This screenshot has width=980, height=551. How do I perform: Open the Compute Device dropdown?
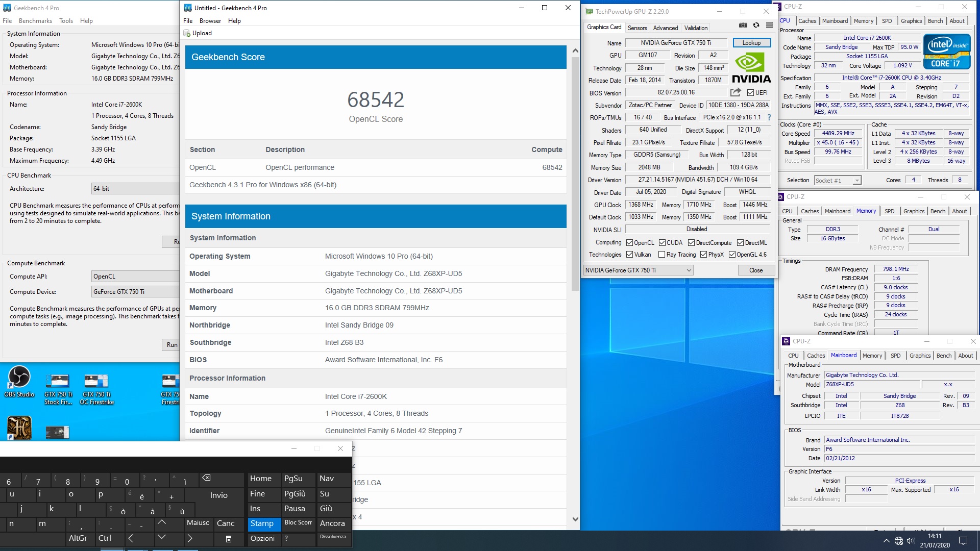[135, 292]
